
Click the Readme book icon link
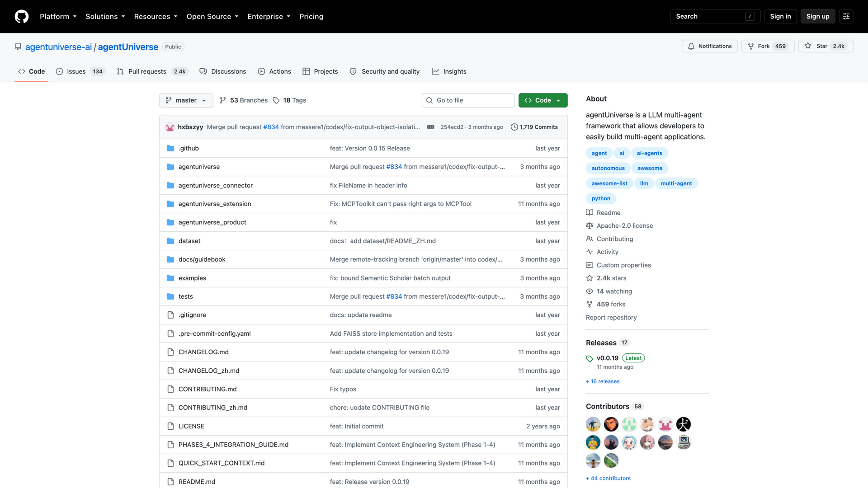coord(590,213)
